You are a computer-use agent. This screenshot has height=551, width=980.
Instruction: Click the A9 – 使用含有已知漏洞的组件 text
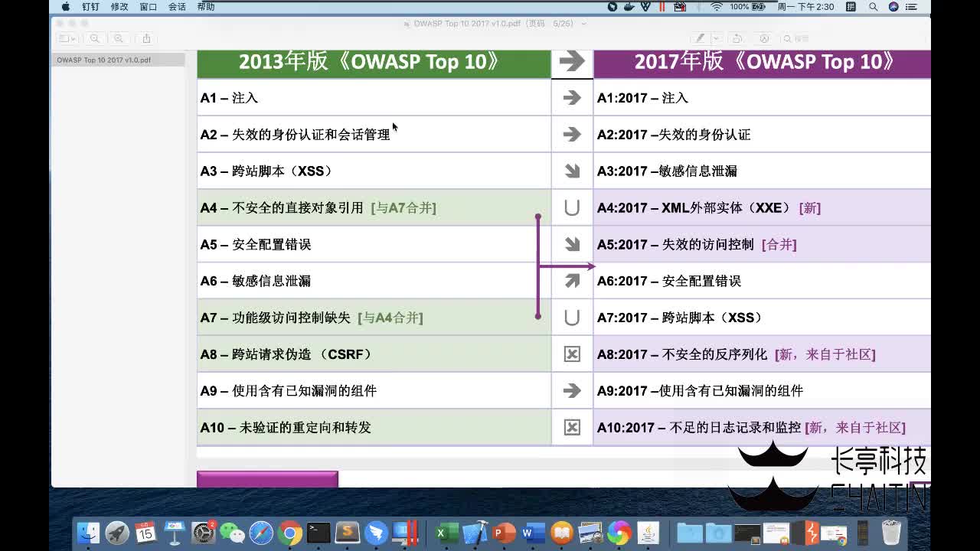pyautogui.click(x=289, y=391)
